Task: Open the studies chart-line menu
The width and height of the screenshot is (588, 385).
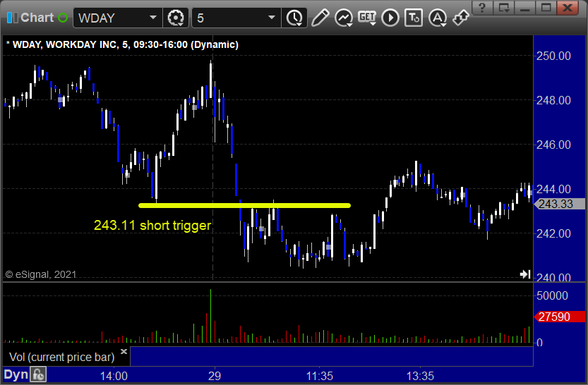Action: click(344, 18)
